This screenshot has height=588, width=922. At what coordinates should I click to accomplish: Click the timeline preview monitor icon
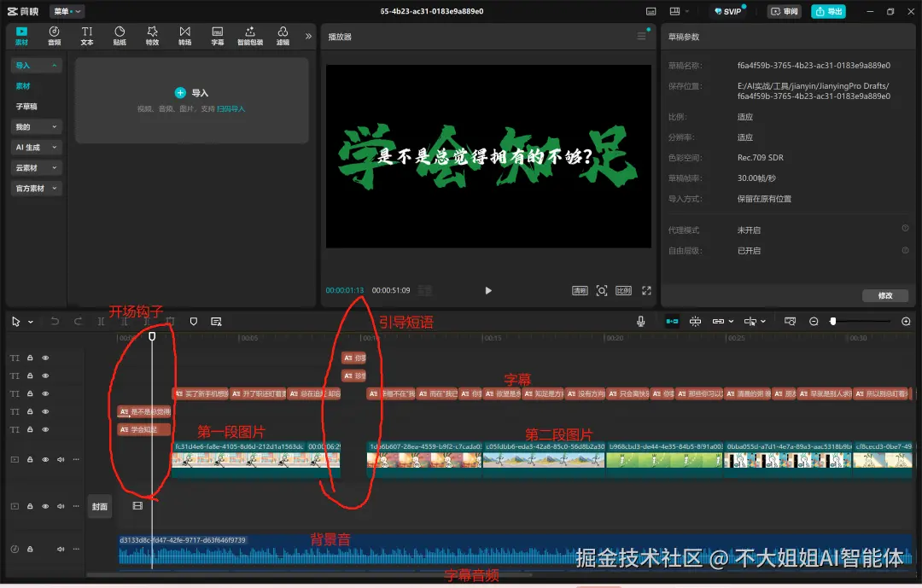point(790,321)
